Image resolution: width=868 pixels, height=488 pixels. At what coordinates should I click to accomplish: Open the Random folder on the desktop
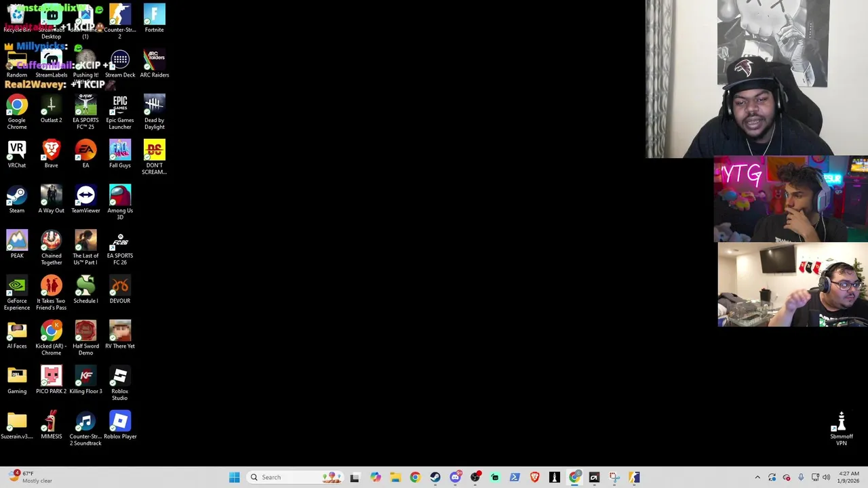pyautogui.click(x=17, y=64)
